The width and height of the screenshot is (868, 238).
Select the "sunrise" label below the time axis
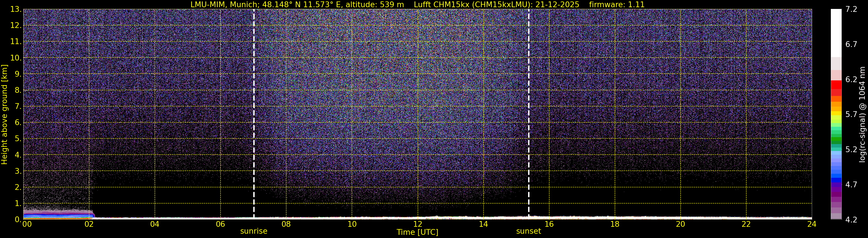pyautogui.click(x=254, y=231)
